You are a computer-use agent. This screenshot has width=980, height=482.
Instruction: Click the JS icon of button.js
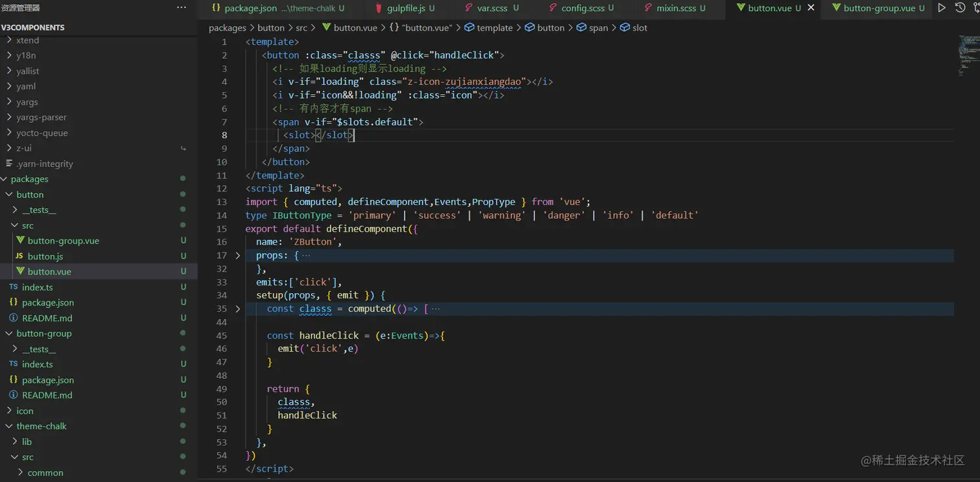[19, 256]
